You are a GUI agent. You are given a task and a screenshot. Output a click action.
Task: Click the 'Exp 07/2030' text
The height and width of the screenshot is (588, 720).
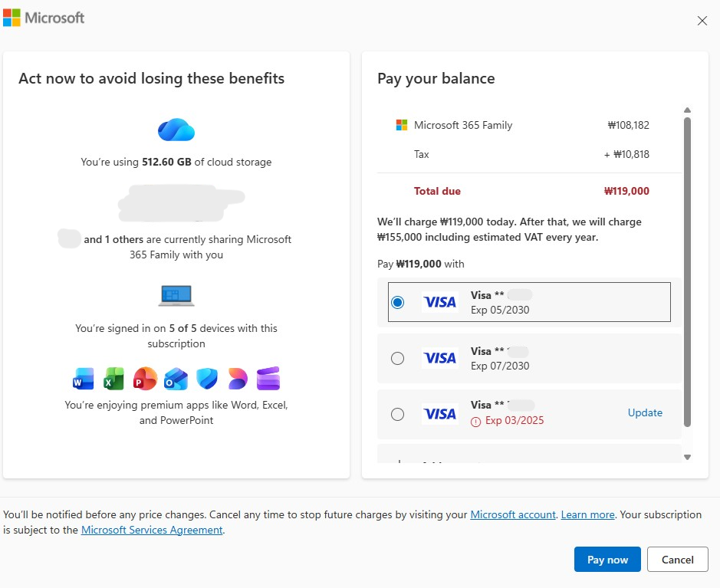coord(500,366)
